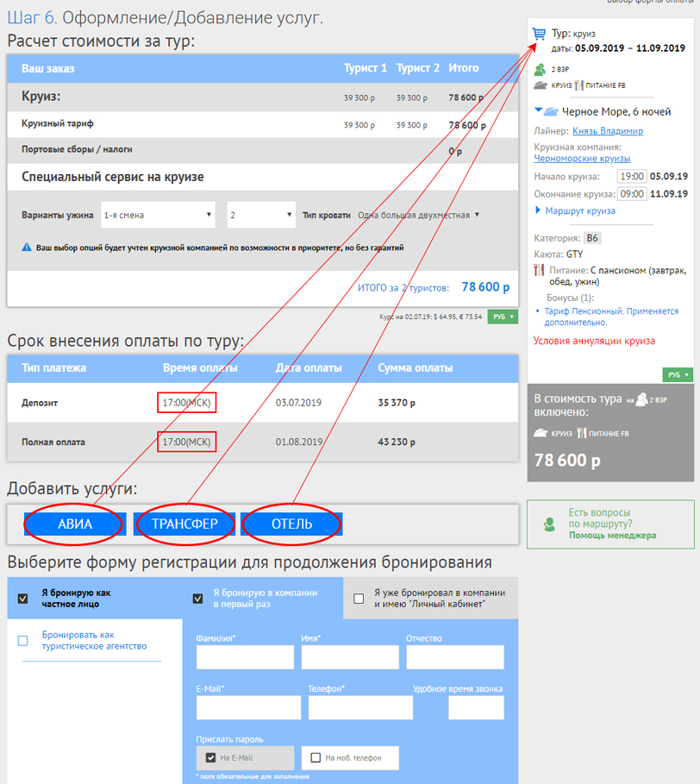
Task: Click the green manager icon in help box
Action: (548, 524)
